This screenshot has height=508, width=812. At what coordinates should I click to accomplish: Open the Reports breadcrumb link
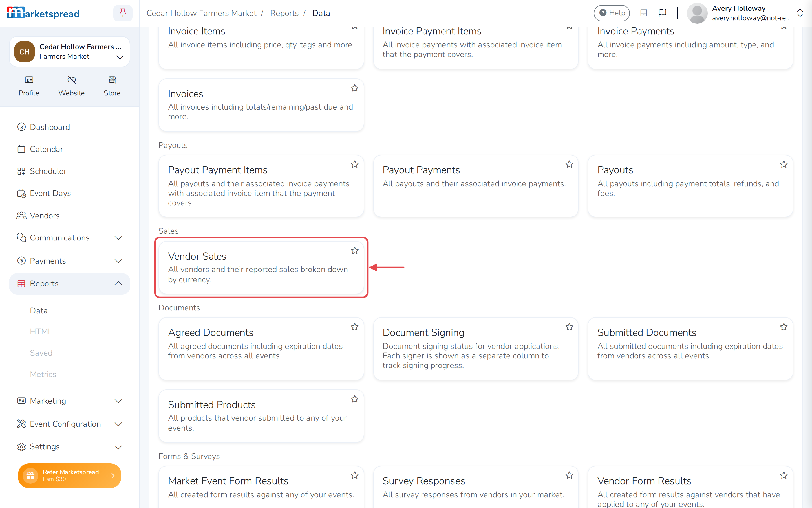coord(284,13)
